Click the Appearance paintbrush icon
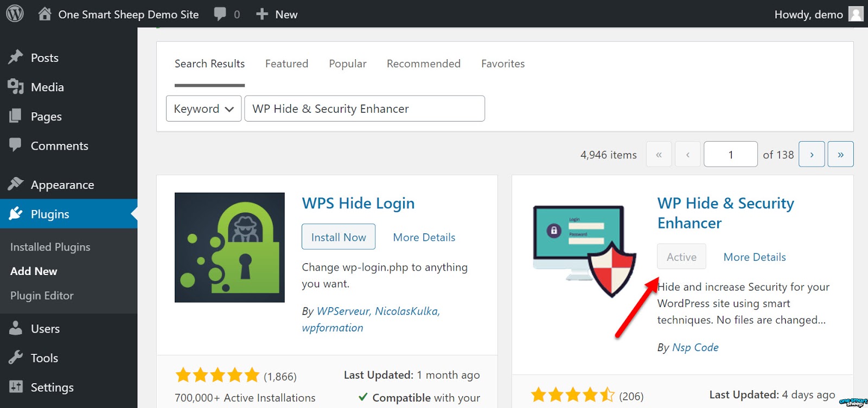 click(x=16, y=184)
